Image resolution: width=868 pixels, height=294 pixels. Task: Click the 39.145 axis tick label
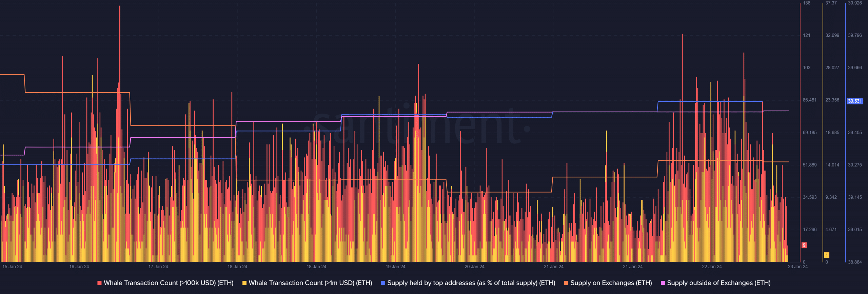(855, 197)
